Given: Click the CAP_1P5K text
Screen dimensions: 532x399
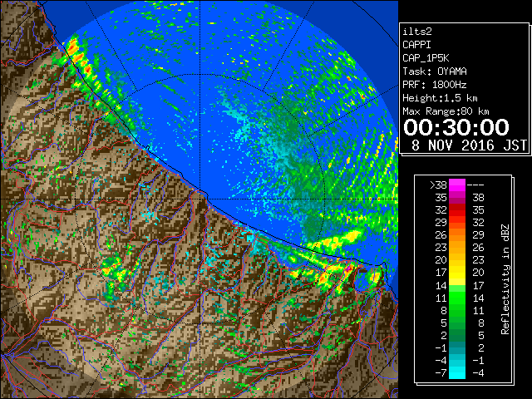Looking at the screenshot, I should coord(426,58).
